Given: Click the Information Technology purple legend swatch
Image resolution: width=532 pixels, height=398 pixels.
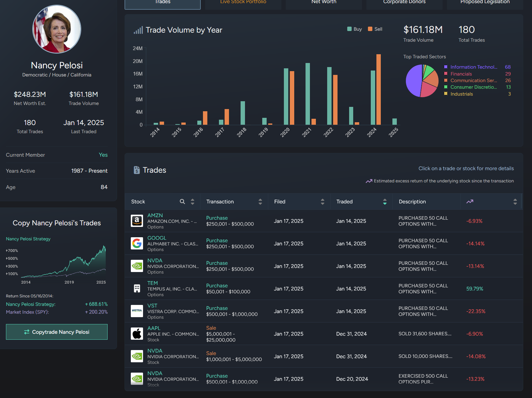Looking at the screenshot, I should coord(446,67).
